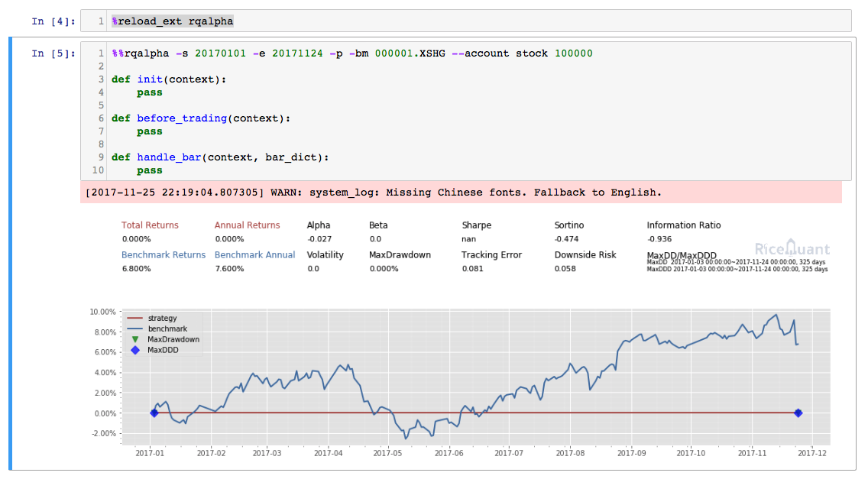Click the Sortino value -0.474
Screen dimensions: 868x479
click(566, 239)
